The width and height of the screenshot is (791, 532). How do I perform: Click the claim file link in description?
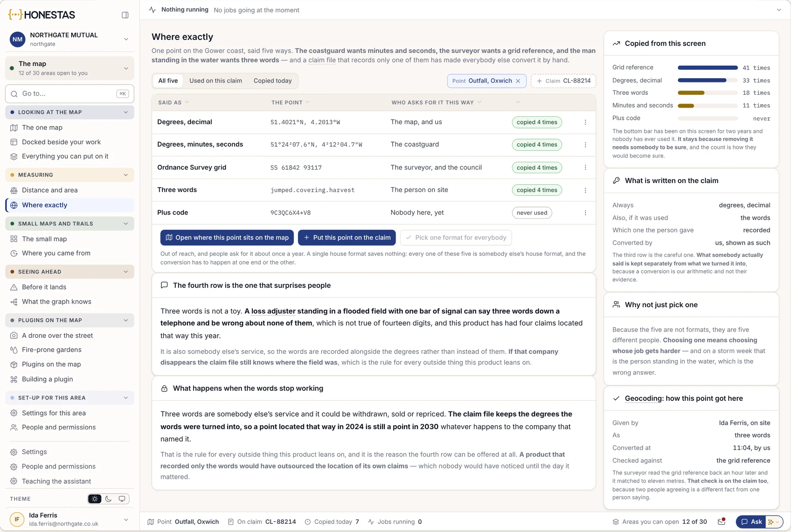click(x=322, y=60)
